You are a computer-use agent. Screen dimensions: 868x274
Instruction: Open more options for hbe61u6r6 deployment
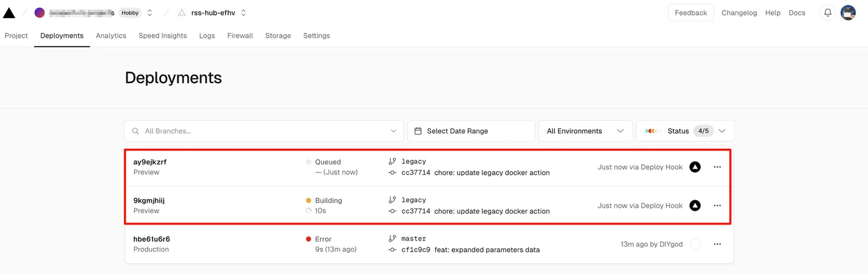point(717,244)
